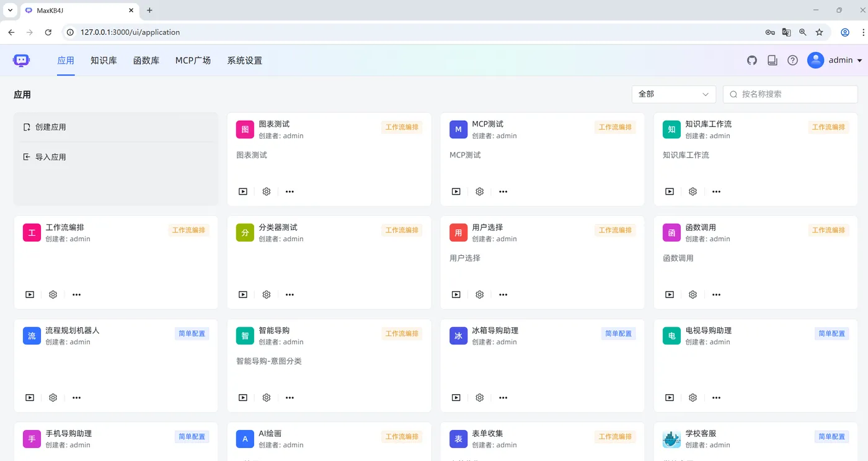Switch to the 应用 tab

(66, 61)
